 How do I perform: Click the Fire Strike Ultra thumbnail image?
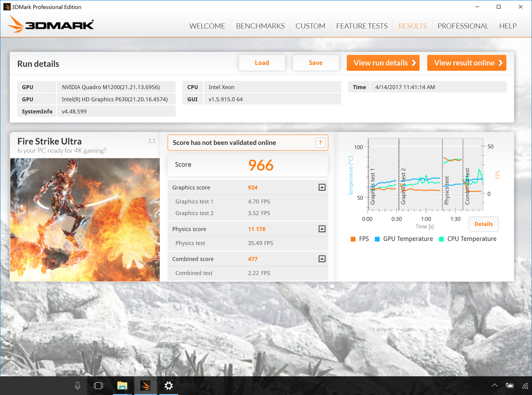pos(85,220)
